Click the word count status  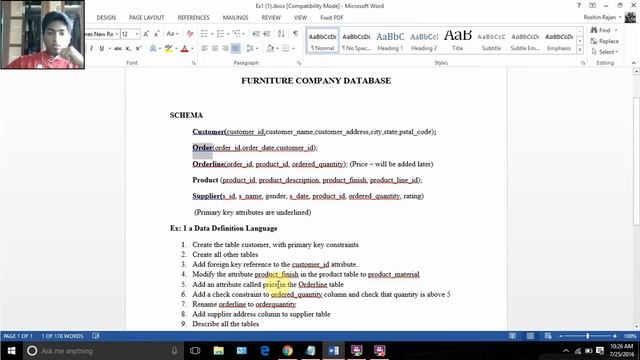62,336
